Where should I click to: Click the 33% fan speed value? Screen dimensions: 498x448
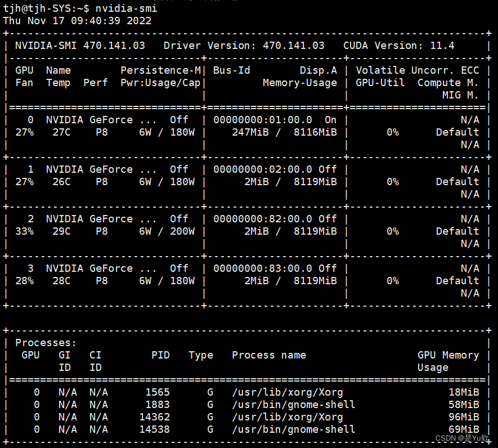point(24,231)
